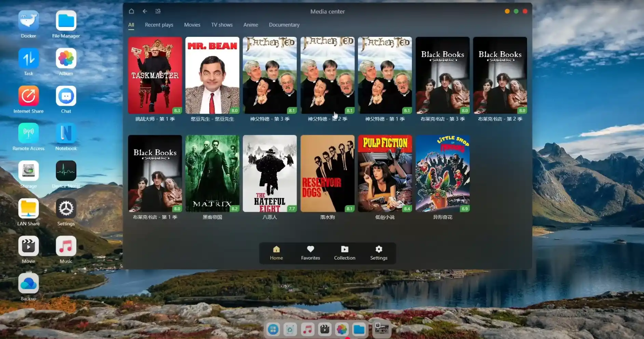Open the Storage desktop icon
The width and height of the screenshot is (644, 339).
pos(28,171)
